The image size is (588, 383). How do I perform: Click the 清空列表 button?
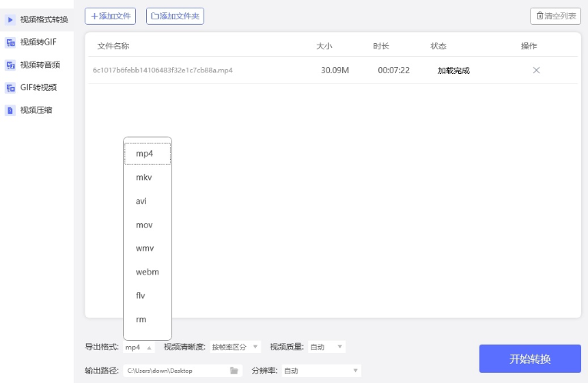tap(556, 16)
